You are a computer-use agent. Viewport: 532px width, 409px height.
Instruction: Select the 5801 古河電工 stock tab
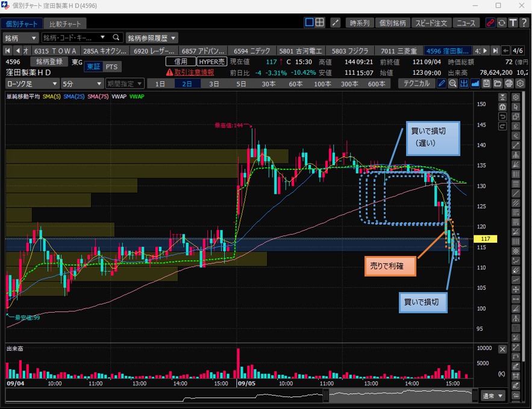[x=302, y=51]
